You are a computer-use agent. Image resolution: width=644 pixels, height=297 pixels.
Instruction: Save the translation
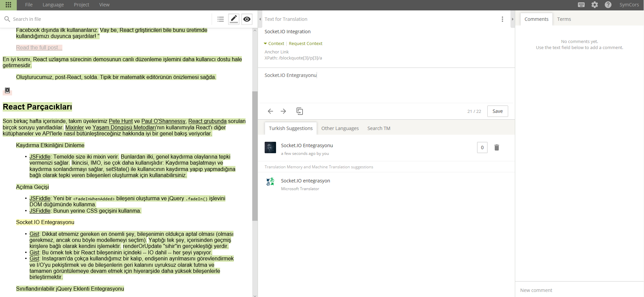(497, 111)
